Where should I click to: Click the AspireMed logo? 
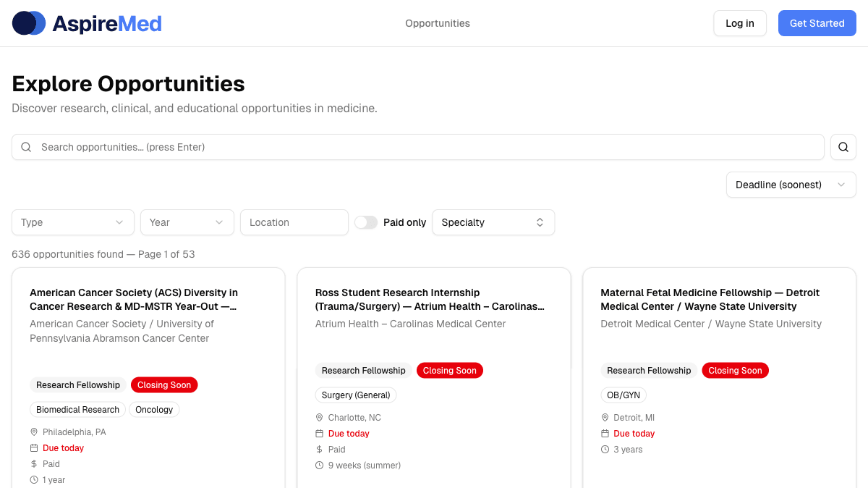click(87, 22)
